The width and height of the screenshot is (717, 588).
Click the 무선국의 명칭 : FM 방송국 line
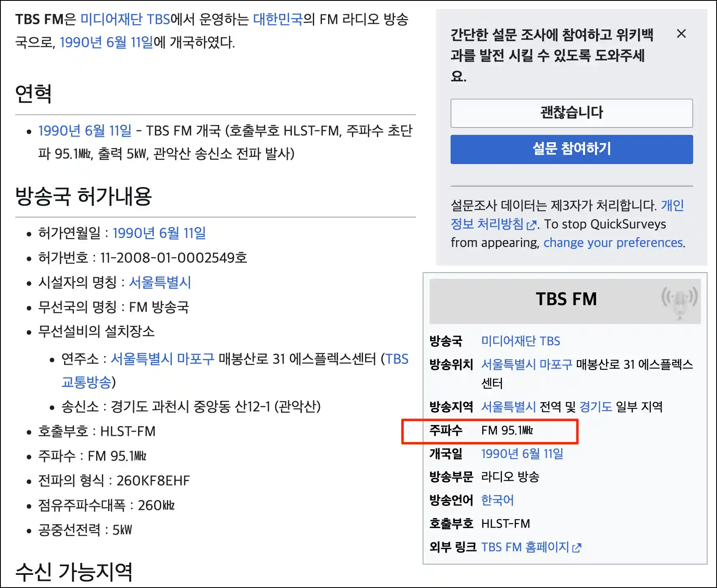(113, 307)
